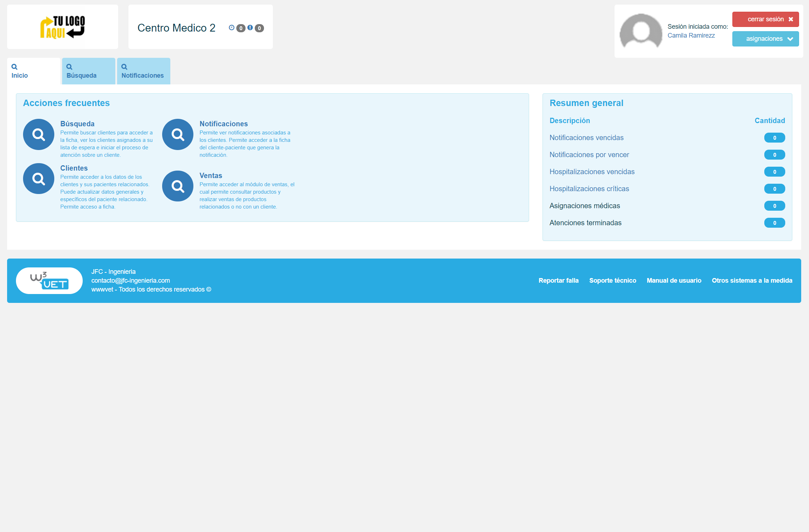Open Manual de usuario link
Image resolution: width=809 pixels, height=532 pixels.
pyautogui.click(x=673, y=281)
